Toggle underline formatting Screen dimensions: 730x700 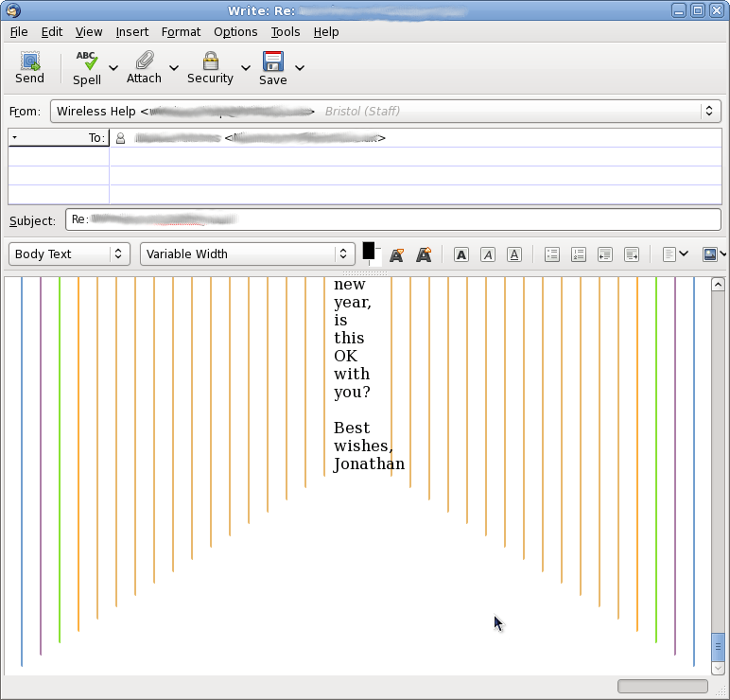click(x=513, y=254)
